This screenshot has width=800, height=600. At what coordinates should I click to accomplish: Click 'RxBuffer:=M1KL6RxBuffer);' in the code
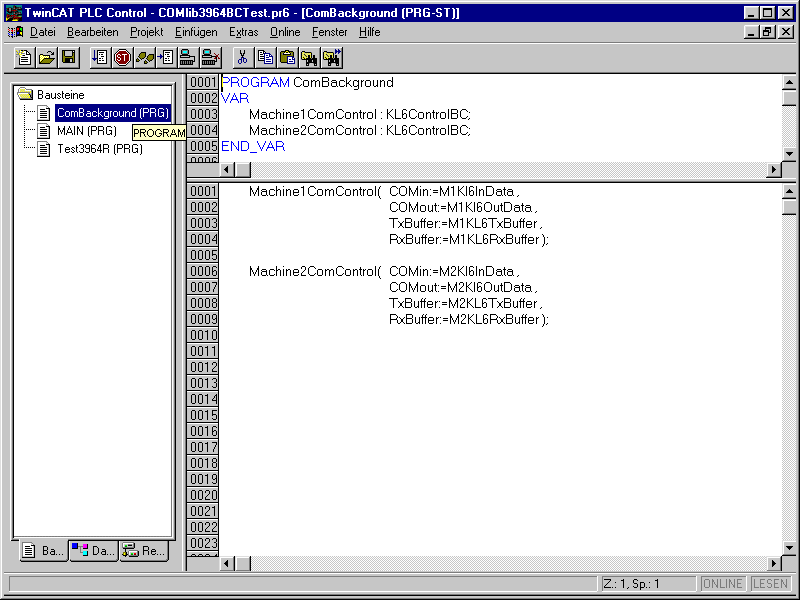pyautogui.click(x=469, y=239)
